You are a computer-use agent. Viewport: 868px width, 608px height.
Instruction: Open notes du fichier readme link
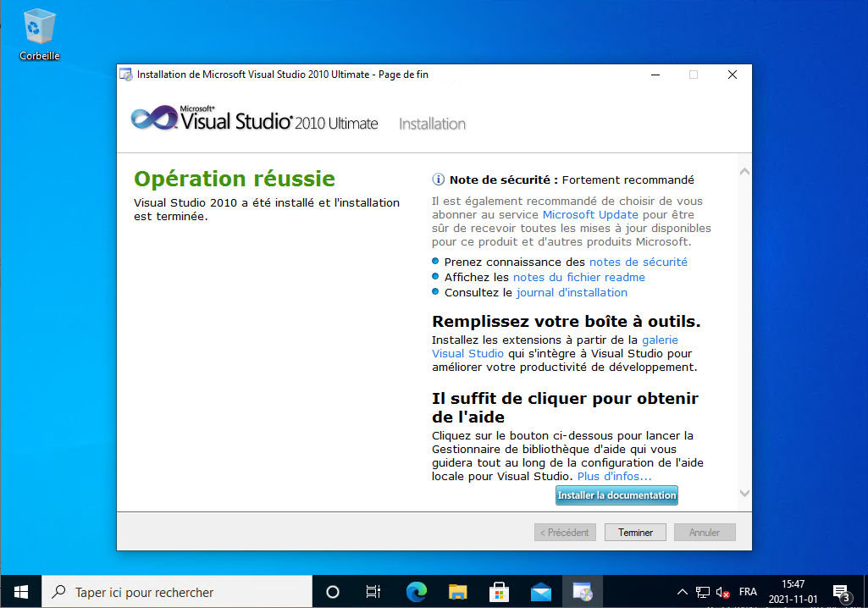pos(579,277)
